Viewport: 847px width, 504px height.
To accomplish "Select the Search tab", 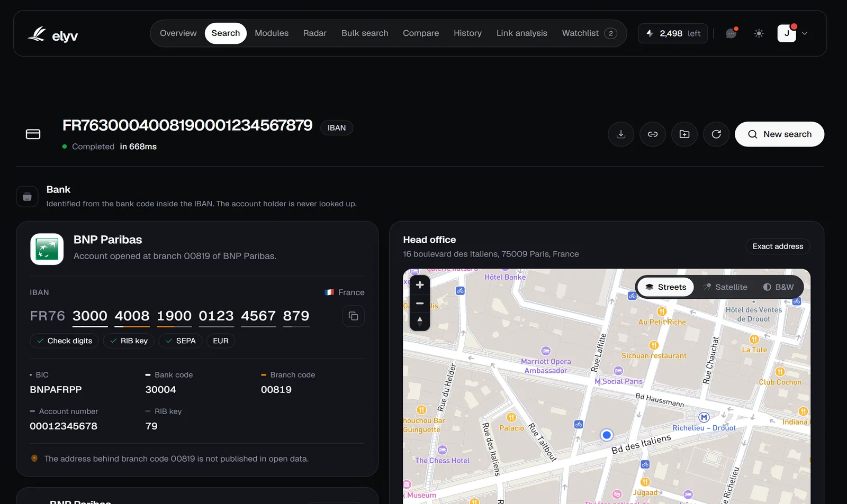I will coord(226,33).
